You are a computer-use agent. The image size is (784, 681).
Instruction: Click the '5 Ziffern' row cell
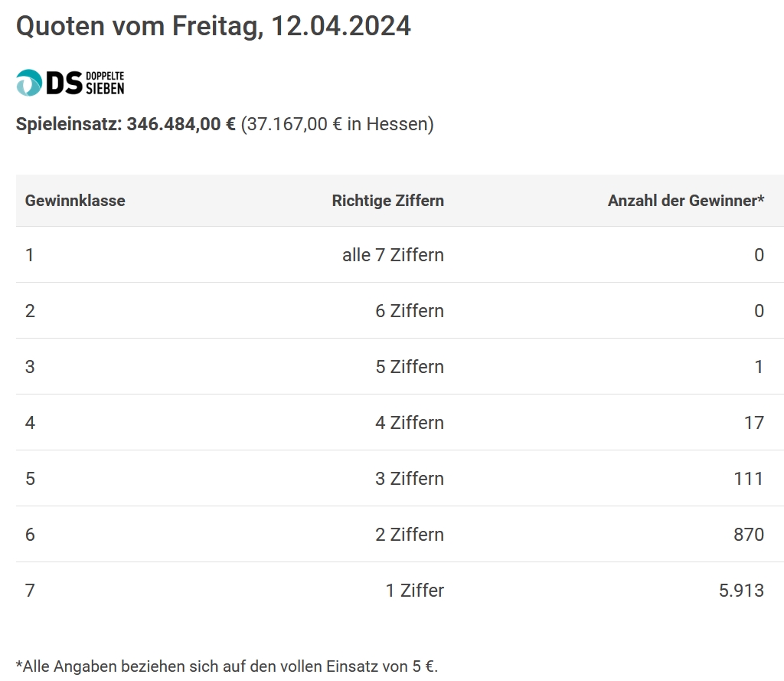410,367
